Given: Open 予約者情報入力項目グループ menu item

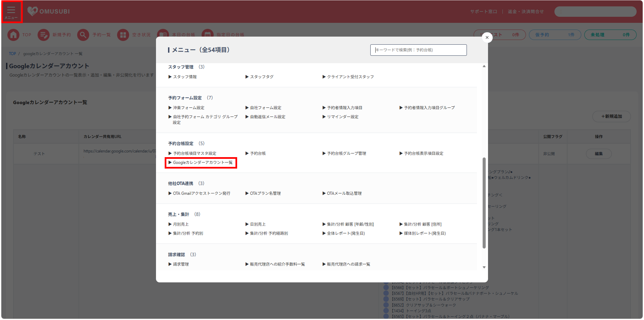Looking at the screenshot, I should tap(427, 108).
